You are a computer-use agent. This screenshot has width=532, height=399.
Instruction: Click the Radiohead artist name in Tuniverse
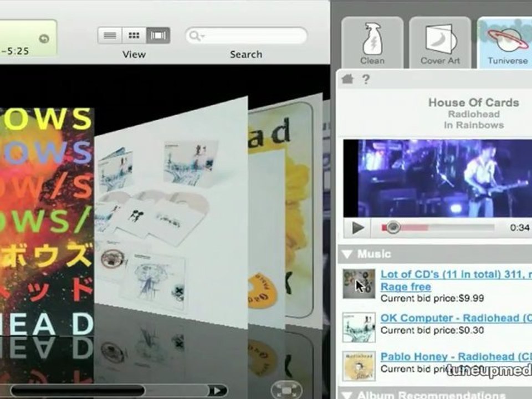click(x=474, y=114)
